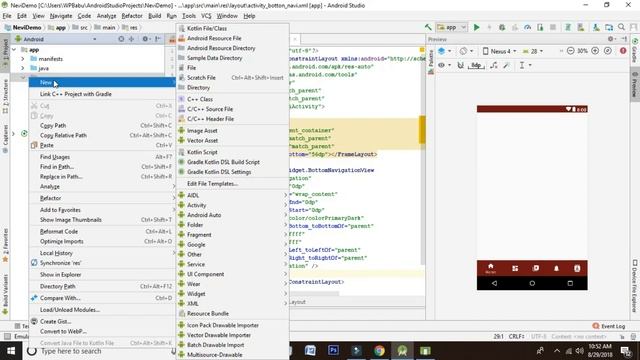
Task: Open the app run configuration dropdown
Action: [x=451, y=27]
